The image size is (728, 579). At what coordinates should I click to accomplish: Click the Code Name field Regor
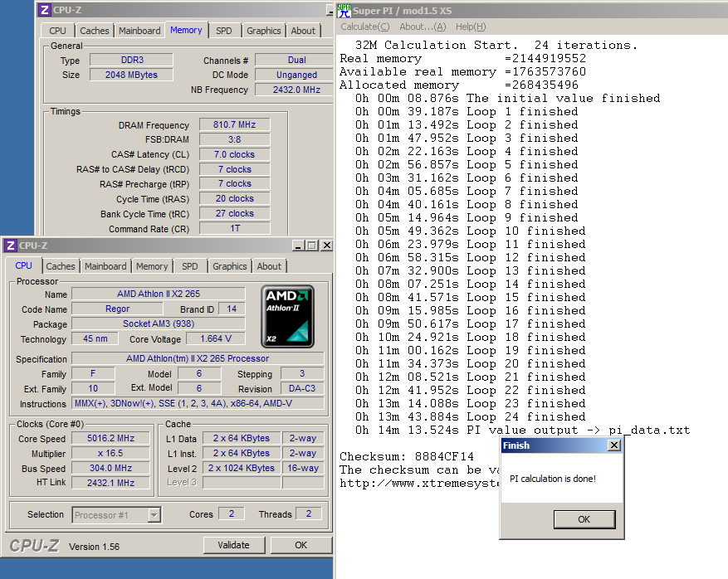click(x=118, y=309)
